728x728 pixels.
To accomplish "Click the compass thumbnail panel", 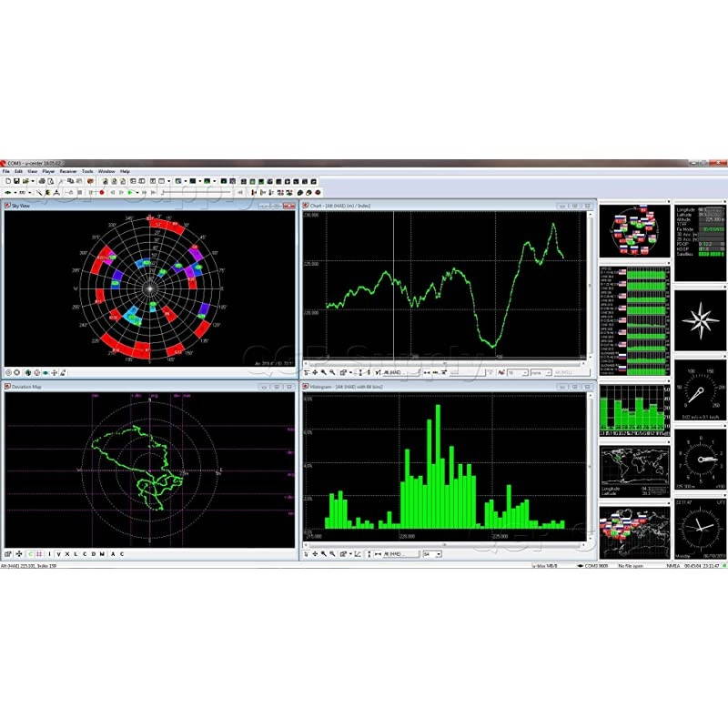I will (699, 318).
